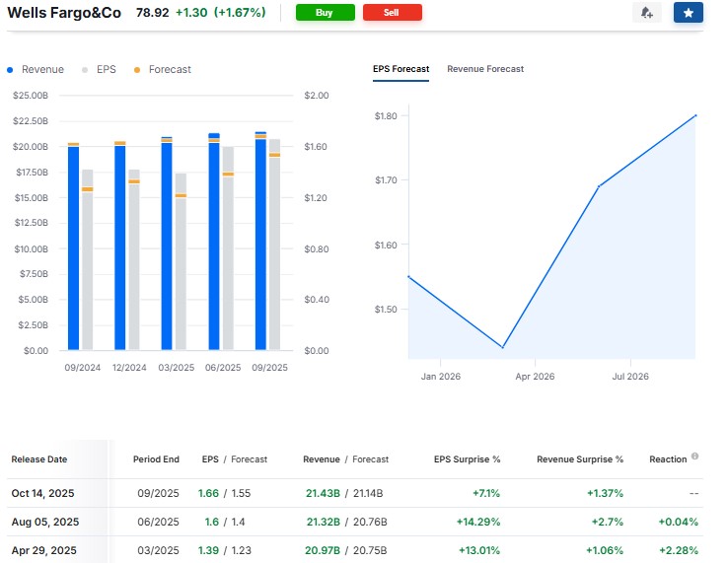Image resolution: width=728 pixels, height=563 pixels.
Task: Click the Jul 2026 axis label
Action: (x=630, y=377)
